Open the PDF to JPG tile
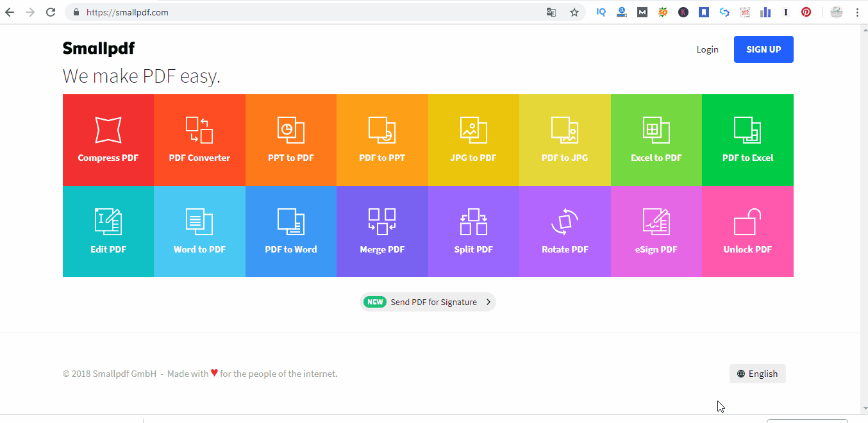Image resolution: width=868 pixels, height=423 pixels. pos(565,140)
